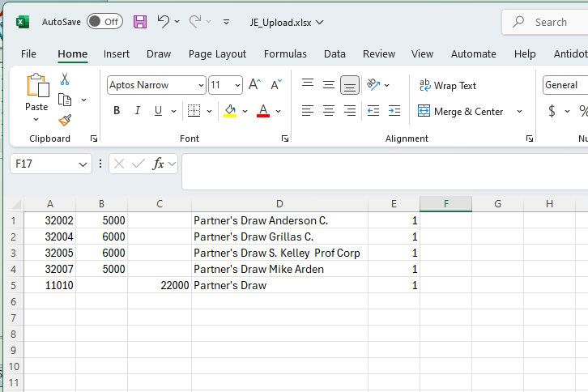Screen dimensions: 588x392
Task: Select all cells with corner triangle
Action: point(16,204)
